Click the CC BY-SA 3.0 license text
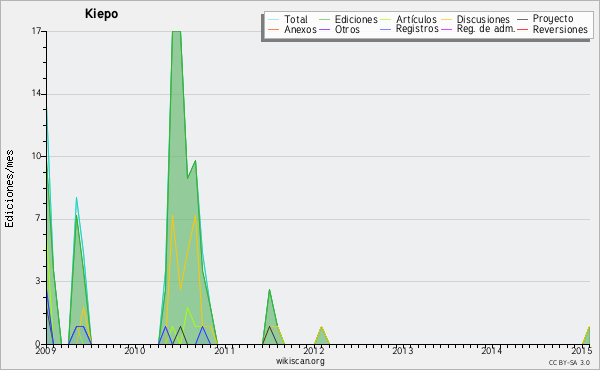 [569, 362]
